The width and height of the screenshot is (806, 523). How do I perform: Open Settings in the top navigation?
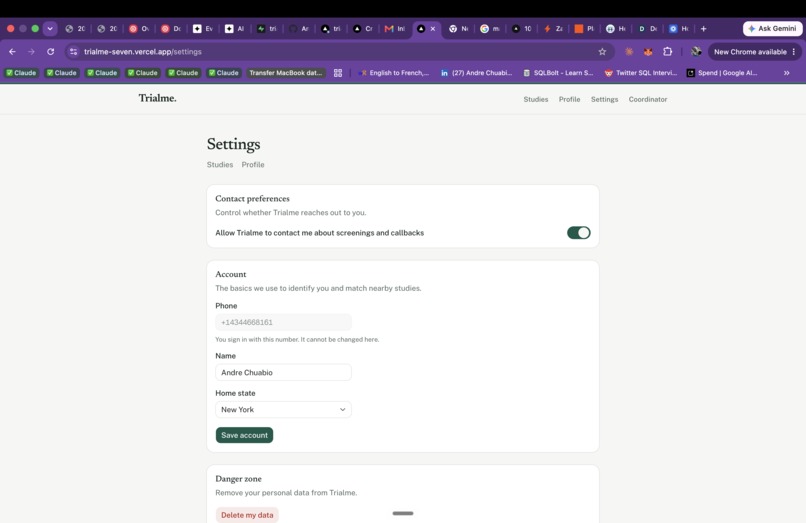(604, 99)
